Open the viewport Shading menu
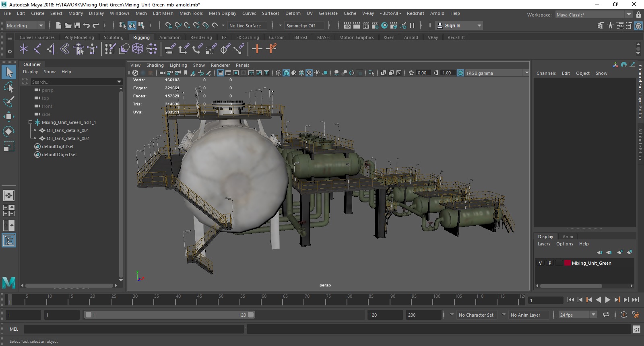The height and width of the screenshot is (346, 644). point(155,65)
